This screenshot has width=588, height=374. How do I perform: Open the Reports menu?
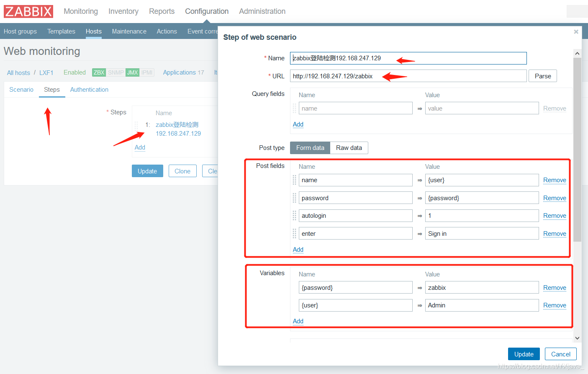[162, 11]
